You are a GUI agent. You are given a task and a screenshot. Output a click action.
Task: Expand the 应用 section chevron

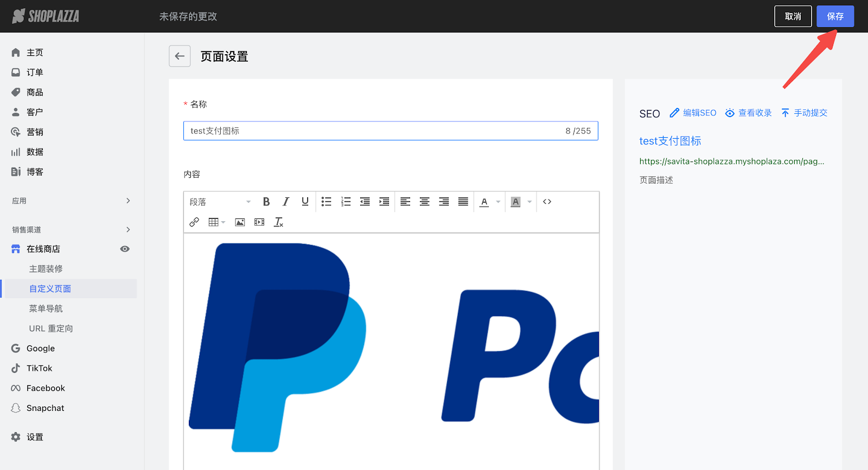point(128,201)
